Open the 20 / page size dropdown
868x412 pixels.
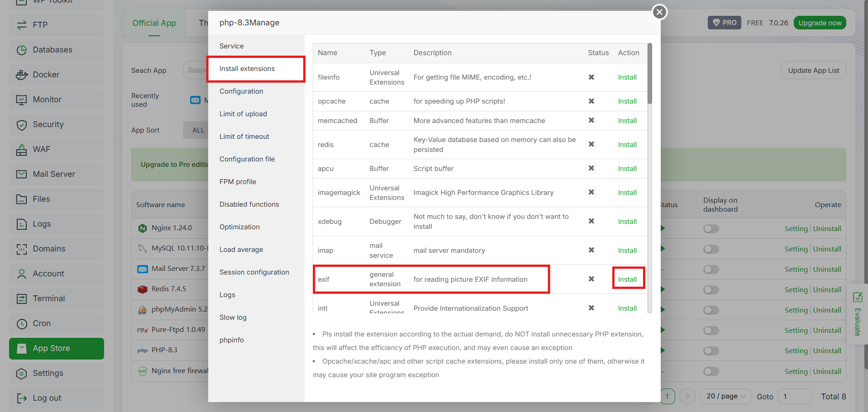pyautogui.click(x=726, y=396)
